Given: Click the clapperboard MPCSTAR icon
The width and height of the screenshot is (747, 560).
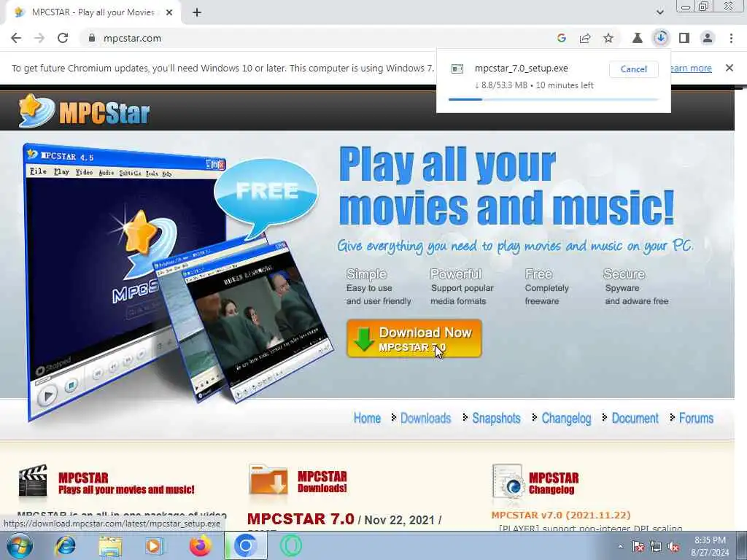Looking at the screenshot, I should pyautogui.click(x=33, y=481).
